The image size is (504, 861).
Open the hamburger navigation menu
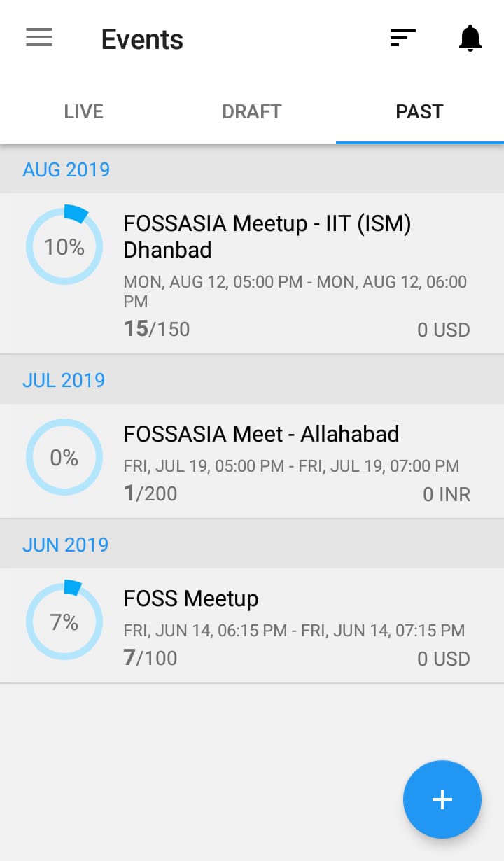pos(39,38)
